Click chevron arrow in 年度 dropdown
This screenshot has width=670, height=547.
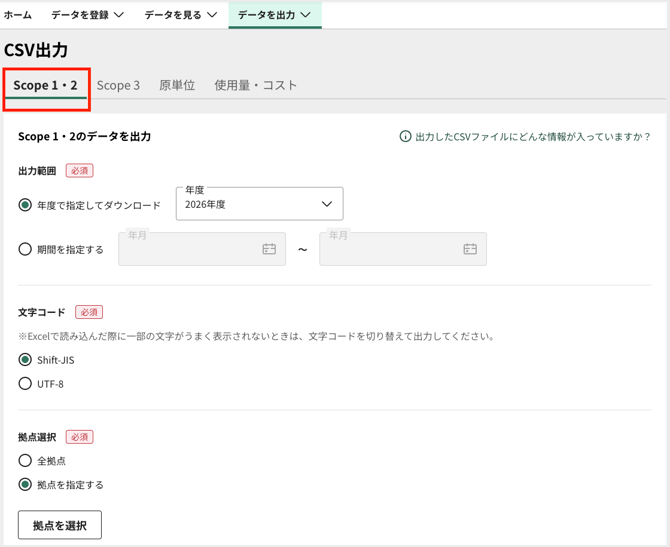327,204
